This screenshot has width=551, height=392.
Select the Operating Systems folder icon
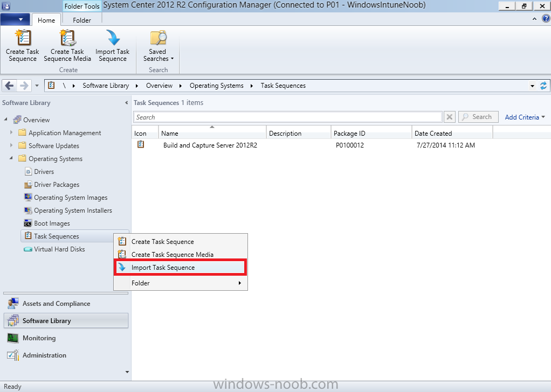click(22, 158)
